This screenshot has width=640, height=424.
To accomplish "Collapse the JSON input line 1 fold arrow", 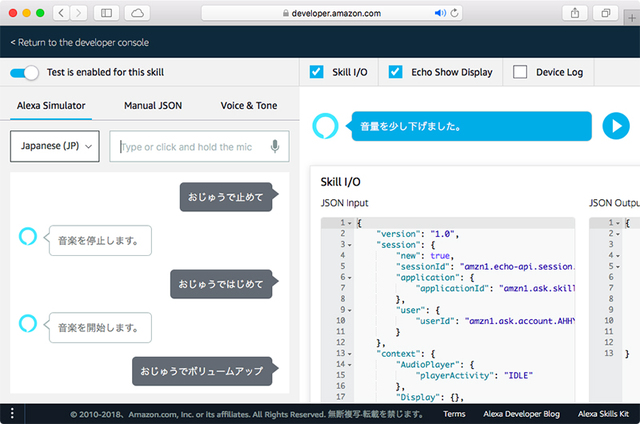I will pos(349,223).
